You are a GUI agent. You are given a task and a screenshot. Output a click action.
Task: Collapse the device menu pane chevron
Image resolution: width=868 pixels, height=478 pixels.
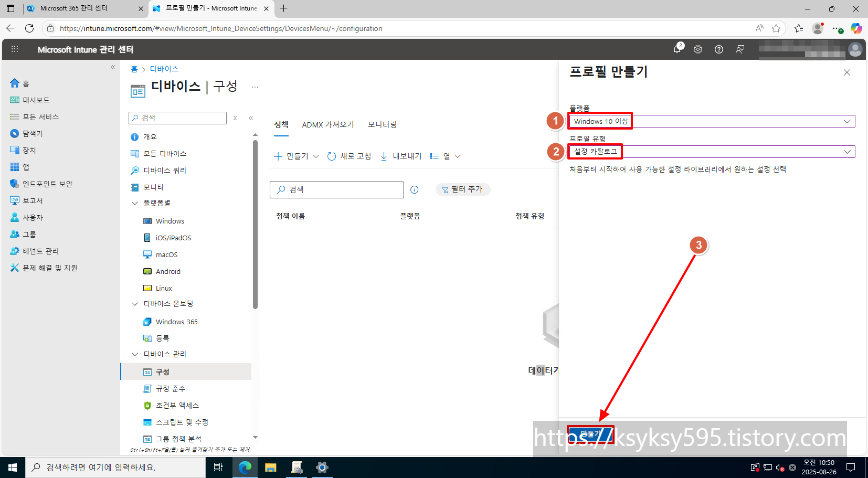(x=251, y=118)
